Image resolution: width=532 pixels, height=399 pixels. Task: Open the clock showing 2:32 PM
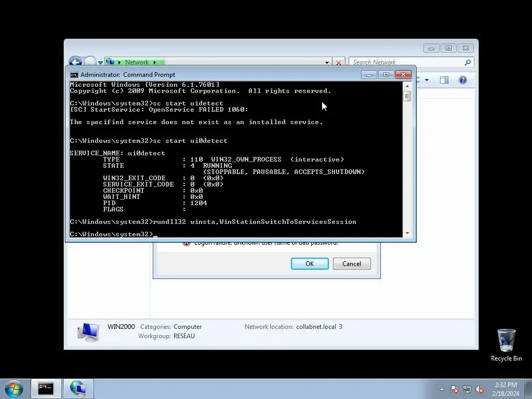coord(506,385)
